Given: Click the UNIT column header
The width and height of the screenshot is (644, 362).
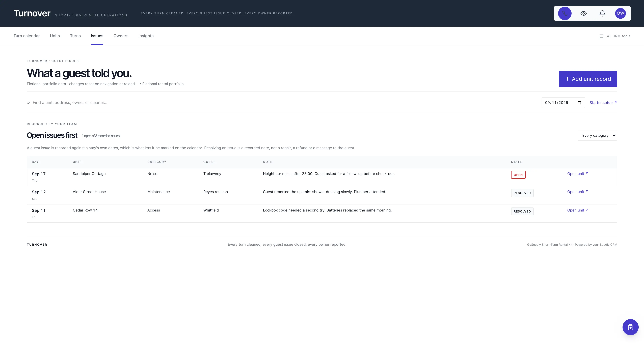Looking at the screenshot, I should [x=77, y=162].
